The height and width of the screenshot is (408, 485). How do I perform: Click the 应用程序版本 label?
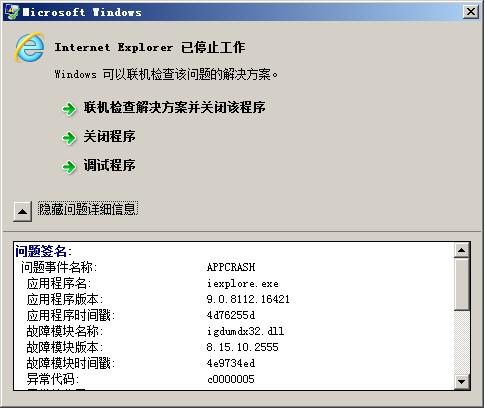65,299
